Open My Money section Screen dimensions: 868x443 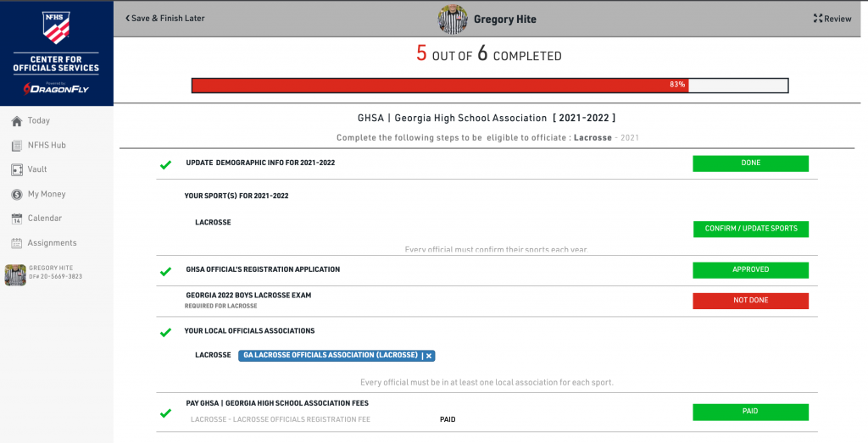point(47,194)
